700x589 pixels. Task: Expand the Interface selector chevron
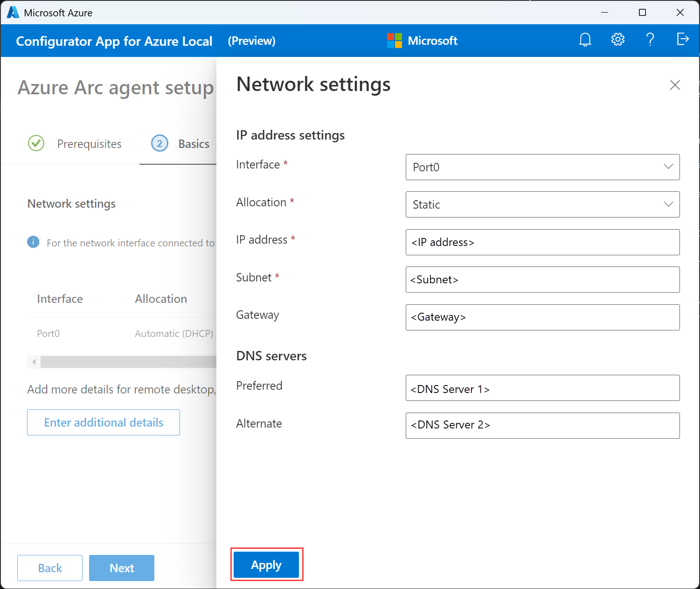tap(669, 167)
